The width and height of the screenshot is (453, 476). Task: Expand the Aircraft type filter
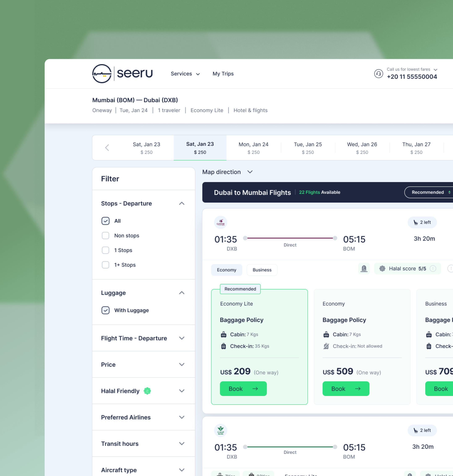tap(182, 470)
